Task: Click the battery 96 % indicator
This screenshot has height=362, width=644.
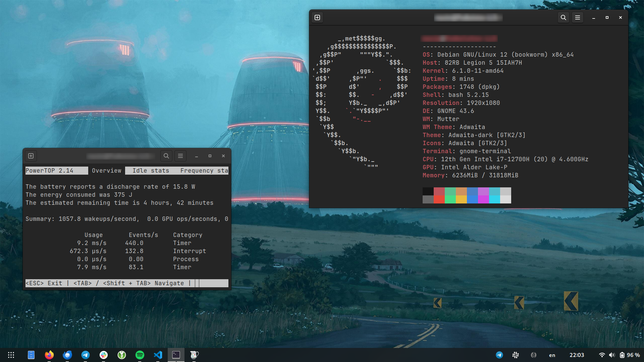Action: tap(630, 355)
